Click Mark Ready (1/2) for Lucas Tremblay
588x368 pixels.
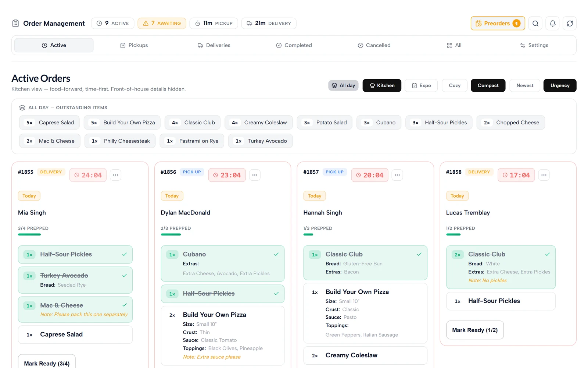(x=475, y=330)
